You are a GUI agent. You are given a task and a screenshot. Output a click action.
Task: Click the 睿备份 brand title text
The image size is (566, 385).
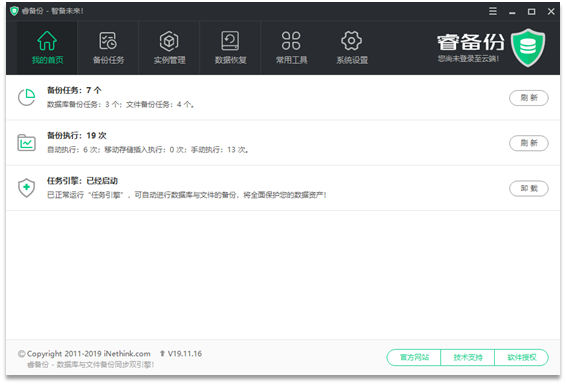click(470, 42)
